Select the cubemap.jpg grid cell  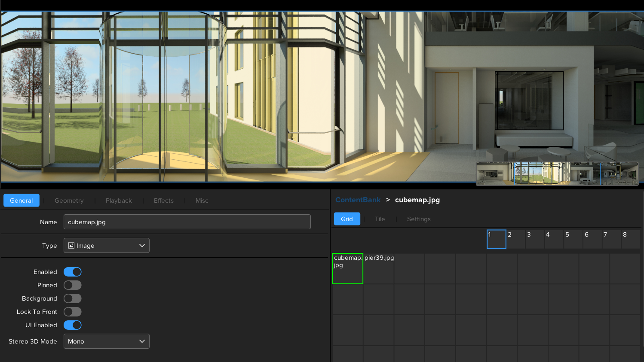348,269
